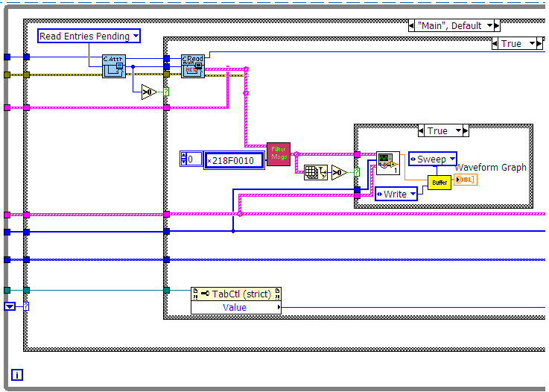Select the Array Size function icon
This screenshot has height=392, width=549.
click(315, 172)
